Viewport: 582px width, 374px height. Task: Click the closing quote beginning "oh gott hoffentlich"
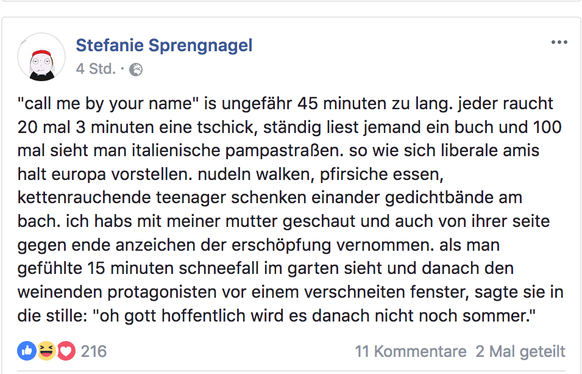[x=314, y=316]
